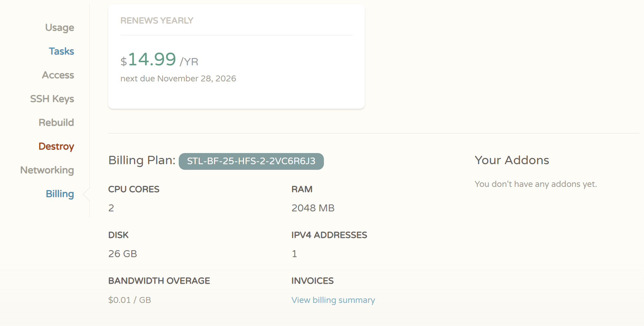This screenshot has width=644, height=326.
Task: Click the $14.99 yearly price
Action: click(x=152, y=59)
